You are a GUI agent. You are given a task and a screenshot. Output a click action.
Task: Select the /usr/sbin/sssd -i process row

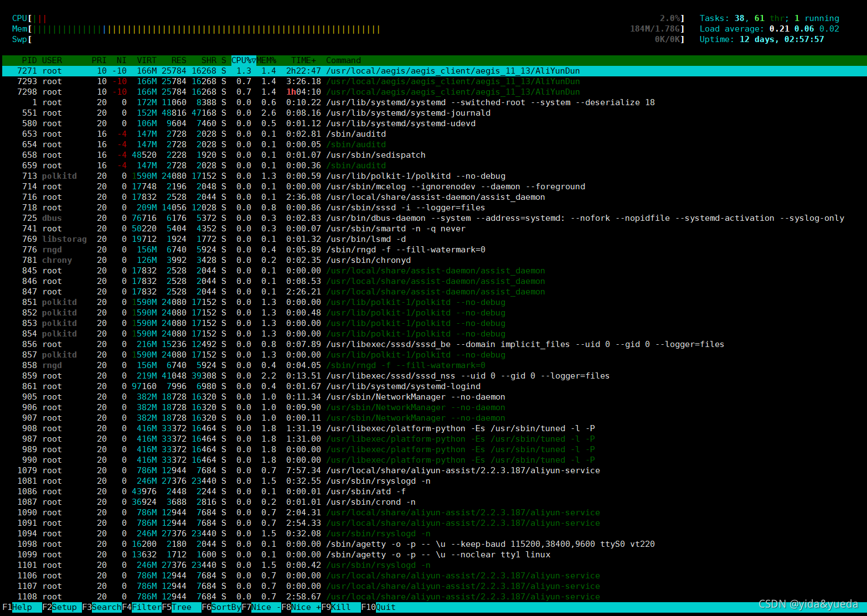coord(433,208)
